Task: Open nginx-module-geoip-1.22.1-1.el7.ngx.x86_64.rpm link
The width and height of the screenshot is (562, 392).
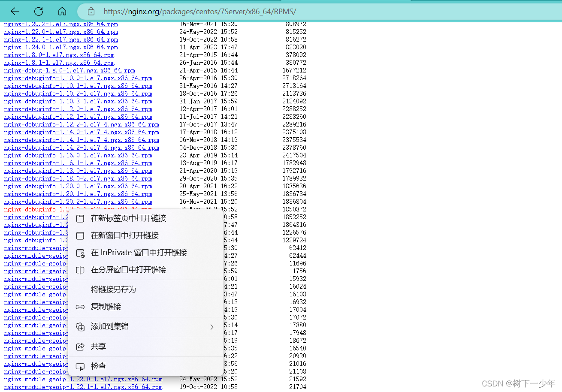Action: tap(83, 387)
